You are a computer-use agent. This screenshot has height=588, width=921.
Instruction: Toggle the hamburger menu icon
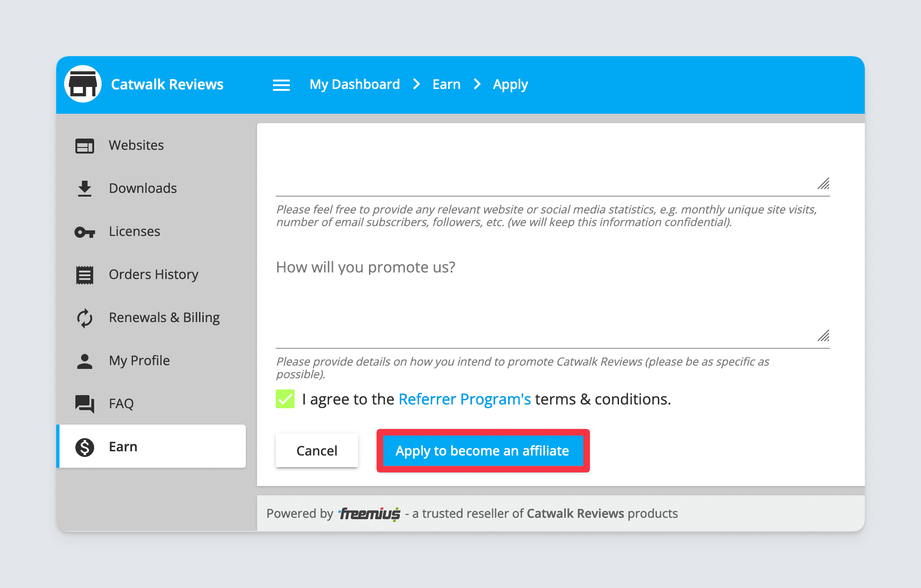[x=281, y=85]
